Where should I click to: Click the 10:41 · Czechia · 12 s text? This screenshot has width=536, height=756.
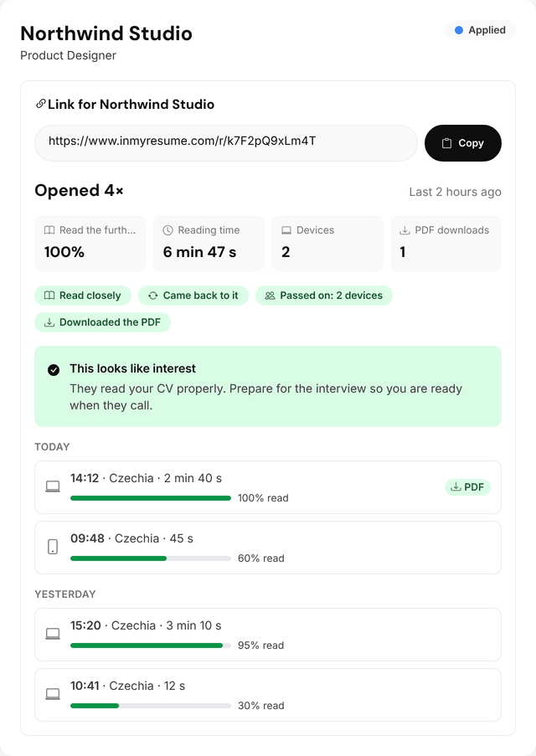[x=128, y=686]
